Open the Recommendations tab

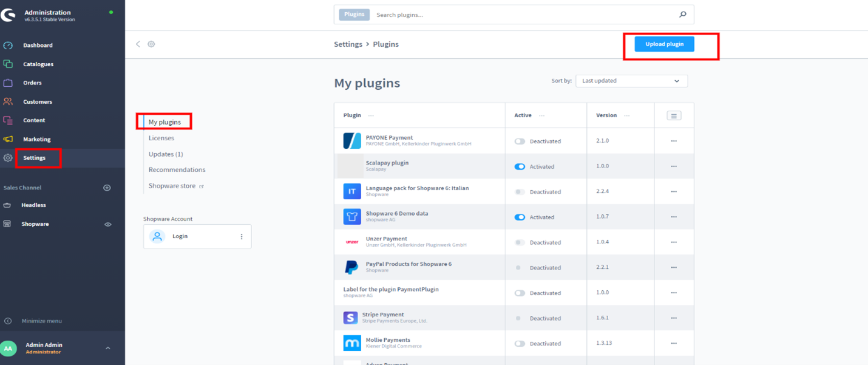pyautogui.click(x=177, y=169)
